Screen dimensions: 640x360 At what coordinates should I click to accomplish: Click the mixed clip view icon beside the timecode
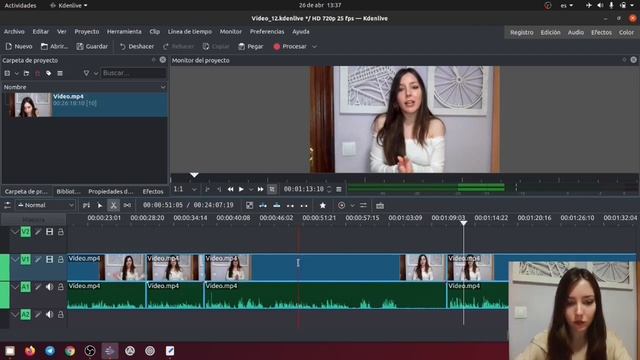[249, 205]
